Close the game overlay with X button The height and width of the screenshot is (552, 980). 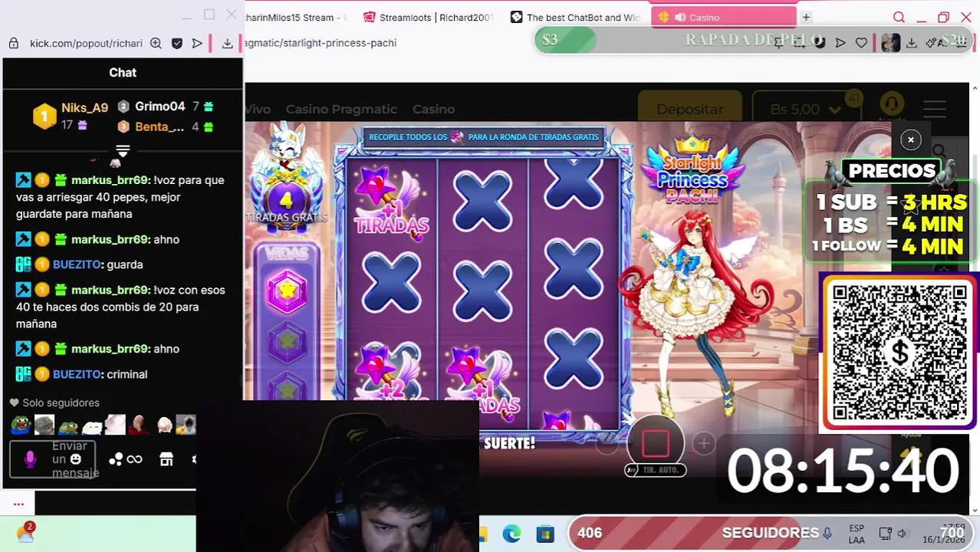click(x=910, y=140)
